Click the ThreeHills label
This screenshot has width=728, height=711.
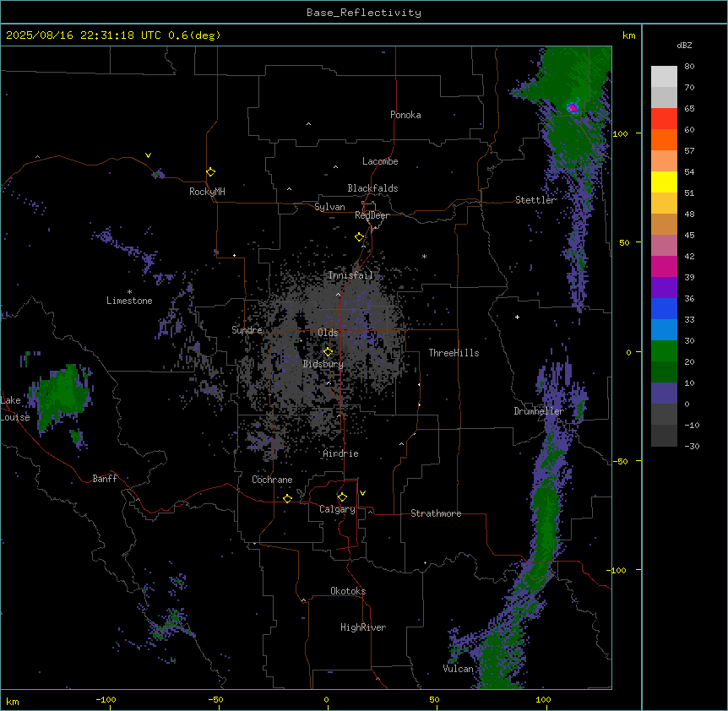pyautogui.click(x=454, y=353)
